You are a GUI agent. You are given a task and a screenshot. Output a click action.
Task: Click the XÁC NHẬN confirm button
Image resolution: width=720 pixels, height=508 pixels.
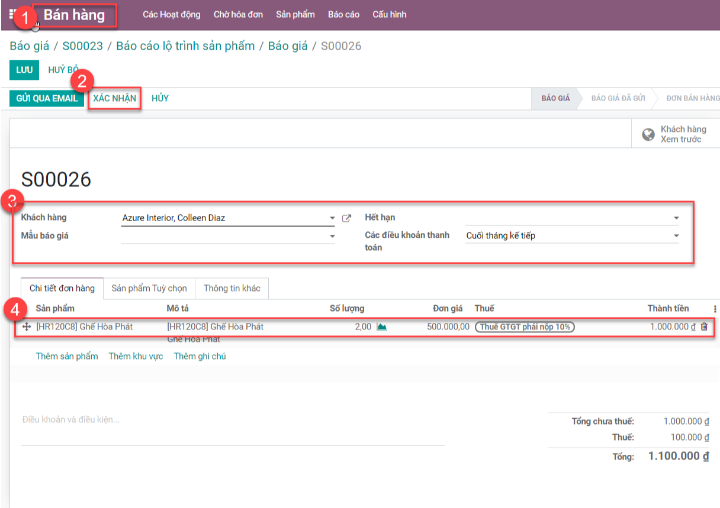coord(114,98)
